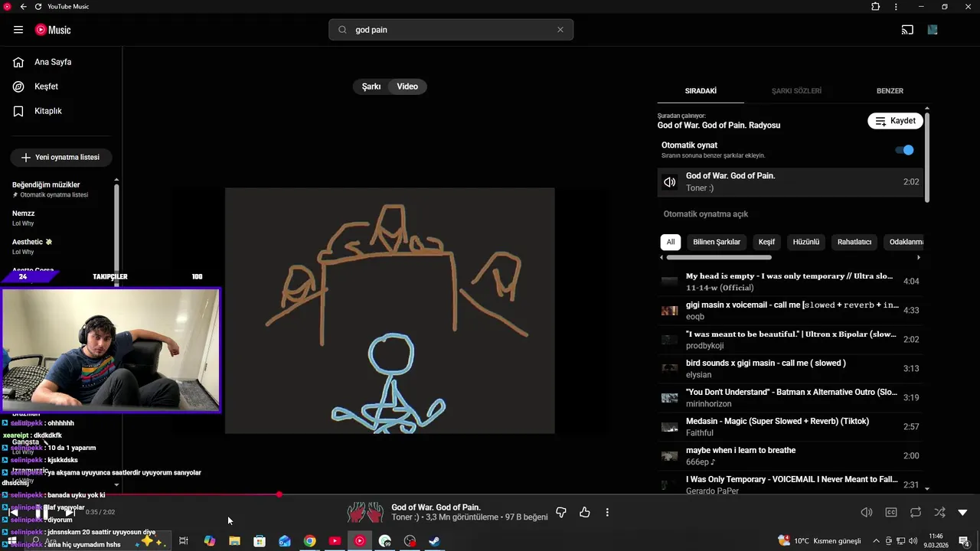Click Kaydet to save the queue
The image size is (980, 551).
point(895,121)
